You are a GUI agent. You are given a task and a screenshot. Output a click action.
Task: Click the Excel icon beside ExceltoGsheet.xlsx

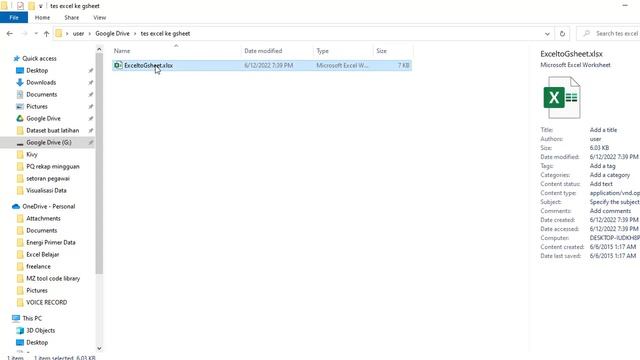pyautogui.click(x=118, y=65)
